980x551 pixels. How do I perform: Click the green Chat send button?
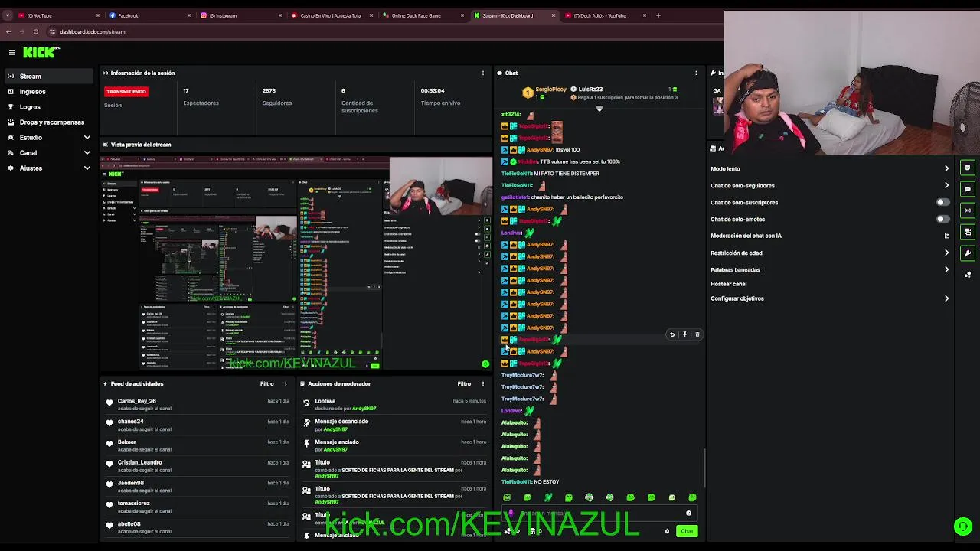(687, 531)
